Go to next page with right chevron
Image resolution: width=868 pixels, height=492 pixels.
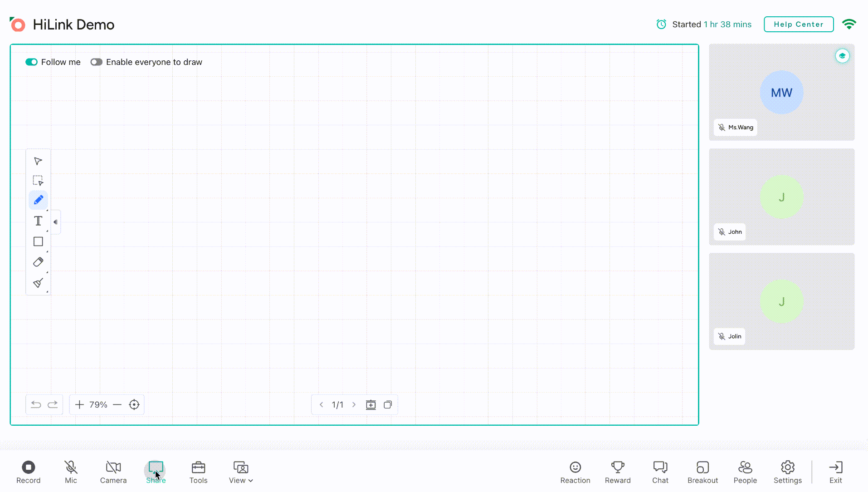pyautogui.click(x=354, y=404)
